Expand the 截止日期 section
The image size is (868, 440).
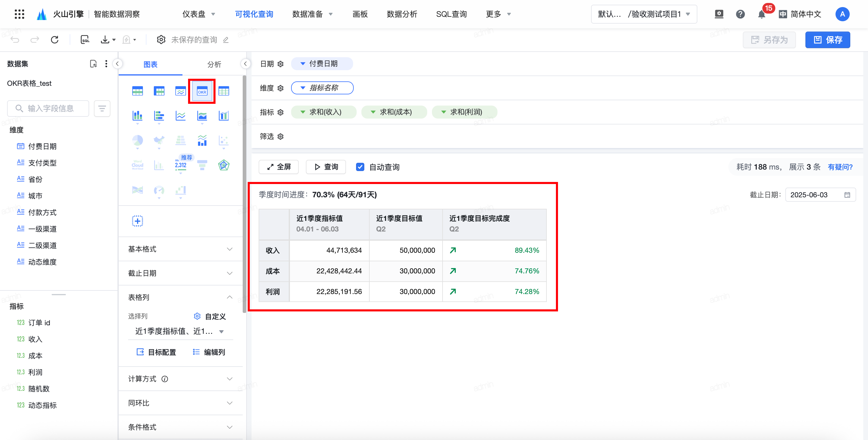181,273
